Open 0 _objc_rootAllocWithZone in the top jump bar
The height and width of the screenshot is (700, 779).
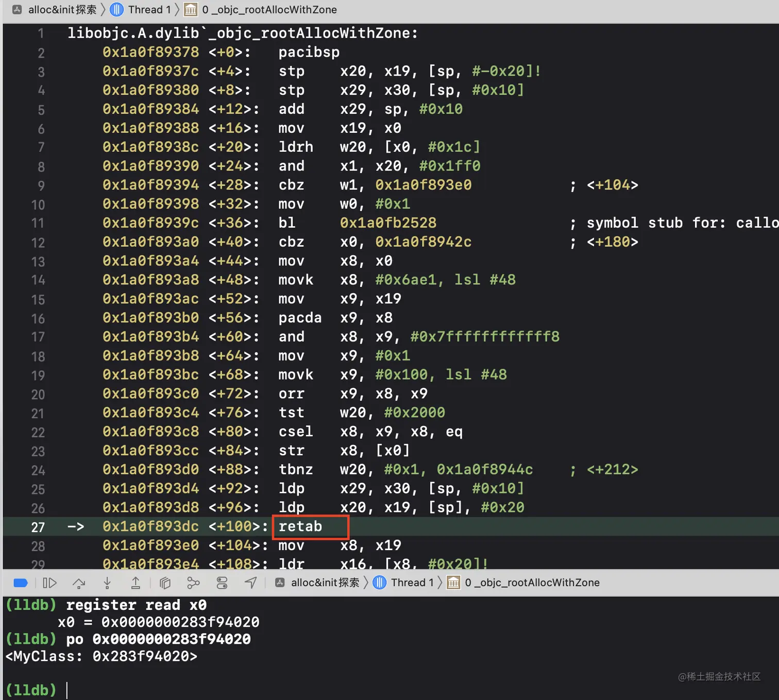pos(269,9)
